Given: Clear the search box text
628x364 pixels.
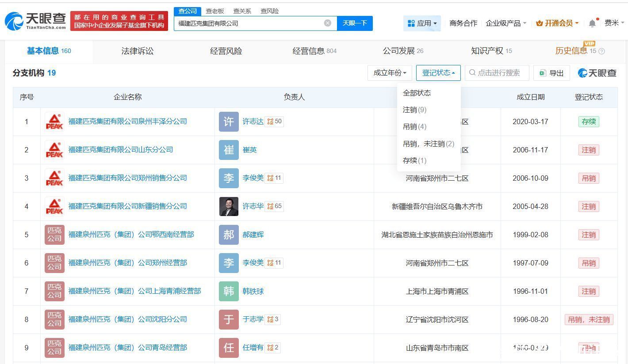Looking at the screenshot, I should [328, 23].
